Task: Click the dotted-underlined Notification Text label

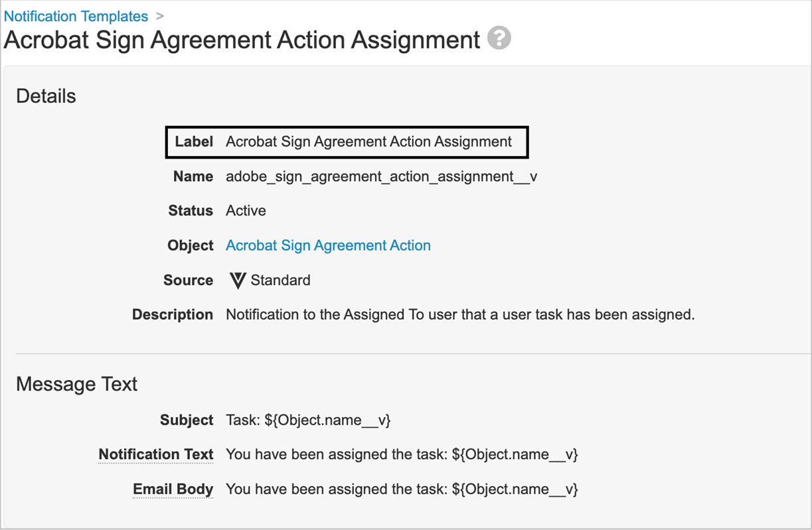Action: pos(155,454)
